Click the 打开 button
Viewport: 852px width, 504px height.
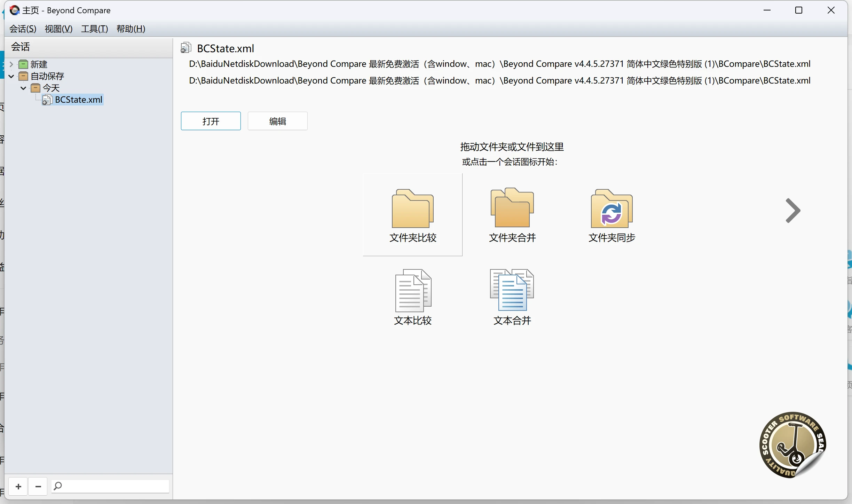pos(211,121)
